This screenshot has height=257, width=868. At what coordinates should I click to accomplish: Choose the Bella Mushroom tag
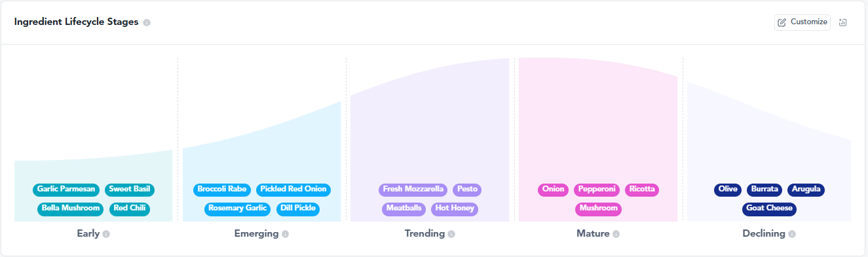(71, 209)
